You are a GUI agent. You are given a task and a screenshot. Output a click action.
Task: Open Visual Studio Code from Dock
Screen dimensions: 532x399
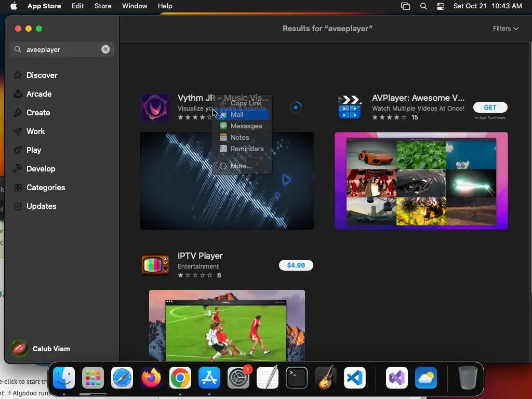[354, 378]
